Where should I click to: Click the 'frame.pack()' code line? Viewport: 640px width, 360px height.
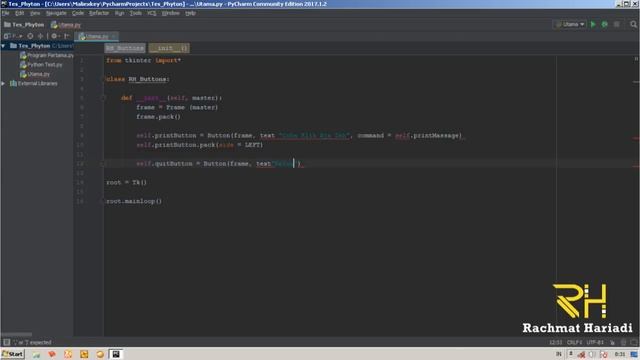[158, 117]
